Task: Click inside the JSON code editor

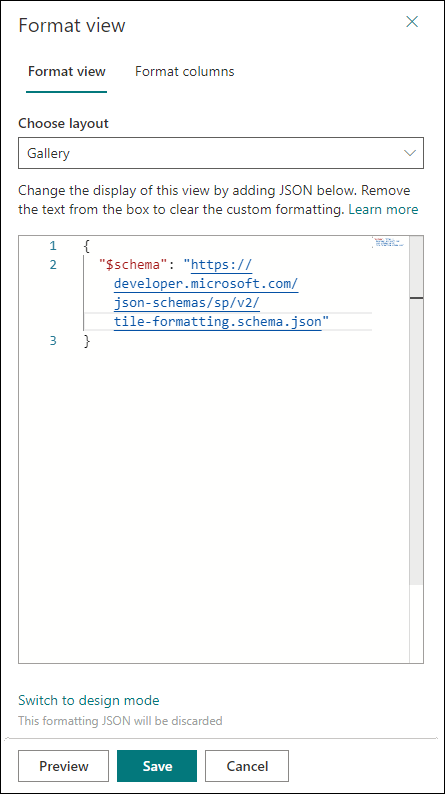Action: 221,449
